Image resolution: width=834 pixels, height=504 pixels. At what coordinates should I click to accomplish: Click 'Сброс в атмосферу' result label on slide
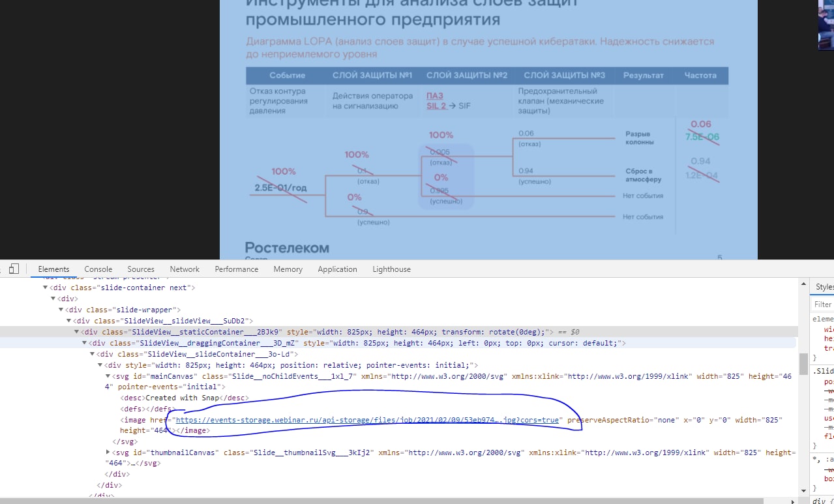point(643,175)
